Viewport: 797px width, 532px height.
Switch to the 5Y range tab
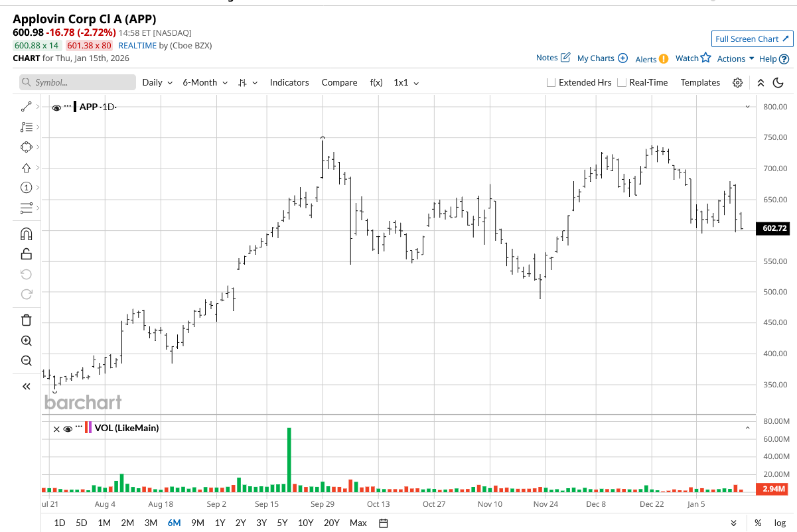click(282, 523)
